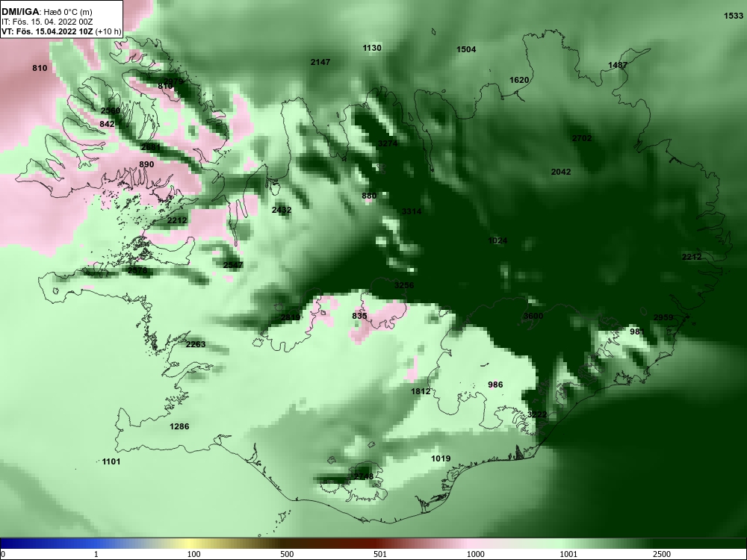Click the map value 835
Screen dimensions: 747x560
point(360,316)
